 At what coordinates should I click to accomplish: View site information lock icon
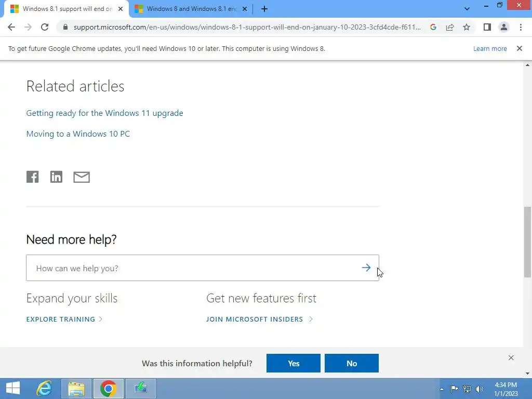click(65, 27)
